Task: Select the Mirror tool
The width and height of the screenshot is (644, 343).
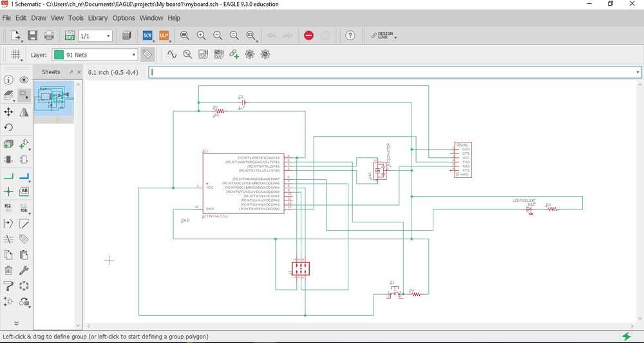Action: pyautogui.click(x=24, y=112)
